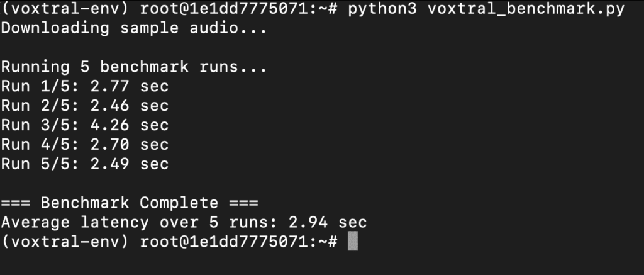Select the Run 5/5 result line

pos(85,164)
